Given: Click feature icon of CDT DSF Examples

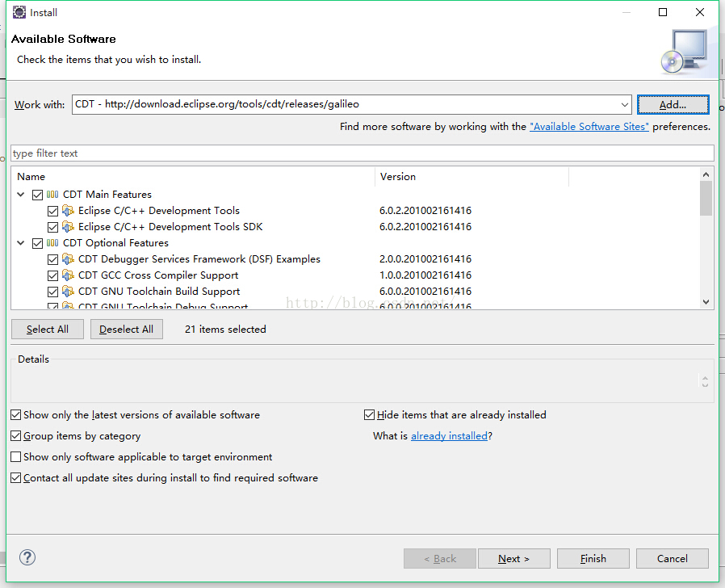Looking at the screenshot, I should [68, 259].
